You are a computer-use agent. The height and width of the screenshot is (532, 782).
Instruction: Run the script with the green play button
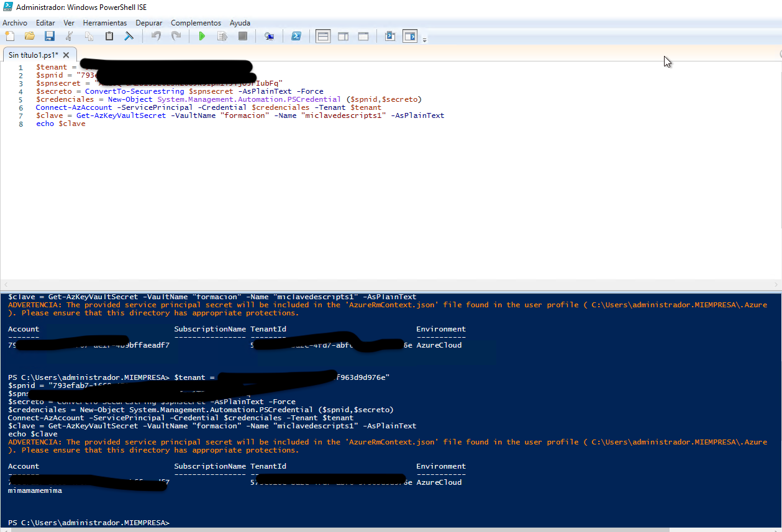(x=202, y=37)
